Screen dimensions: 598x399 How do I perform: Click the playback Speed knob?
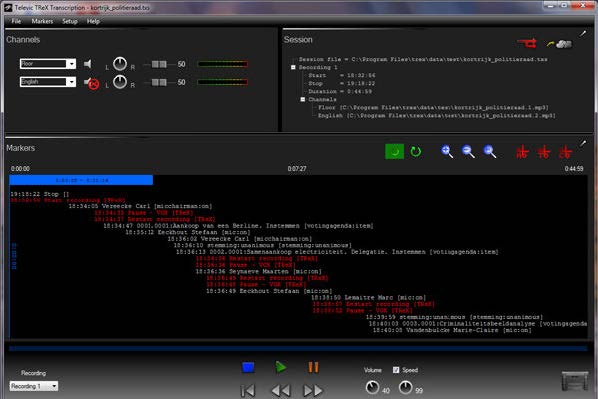pyautogui.click(x=405, y=387)
